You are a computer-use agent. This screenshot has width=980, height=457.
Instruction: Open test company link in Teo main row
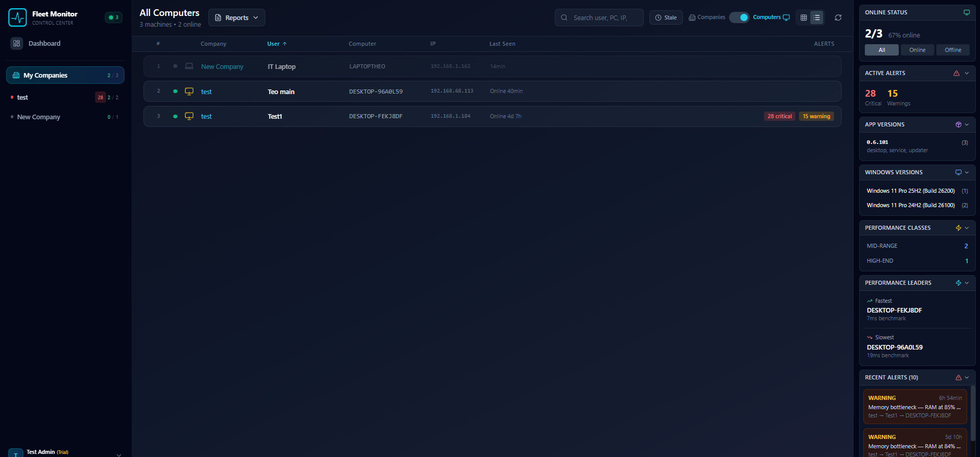pos(206,92)
